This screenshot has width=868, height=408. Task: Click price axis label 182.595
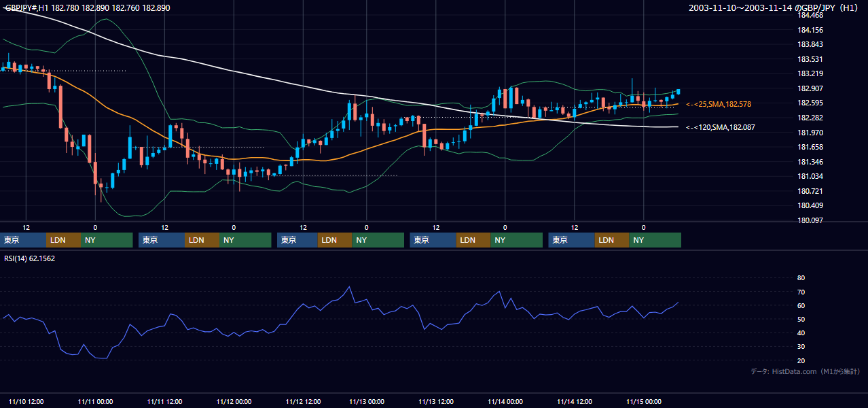[811, 103]
